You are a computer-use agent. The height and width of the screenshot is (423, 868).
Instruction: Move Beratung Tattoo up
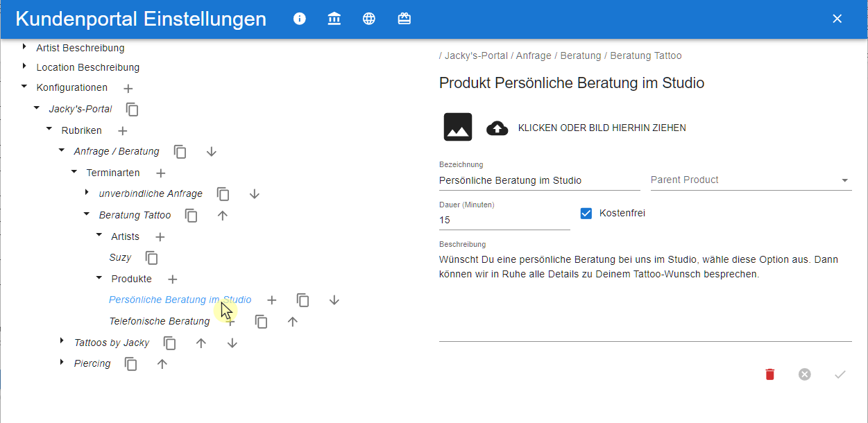pos(223,216)
